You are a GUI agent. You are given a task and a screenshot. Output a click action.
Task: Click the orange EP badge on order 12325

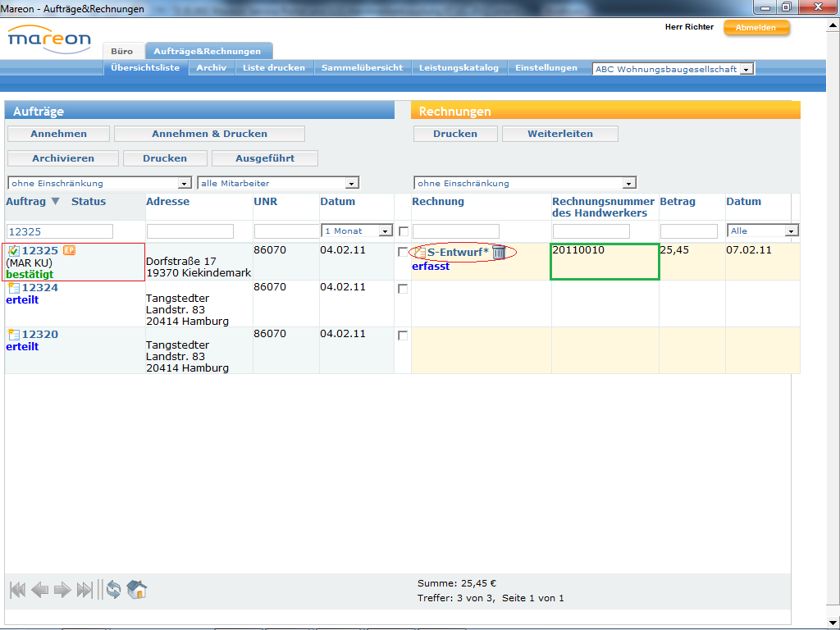coord(69,250)
